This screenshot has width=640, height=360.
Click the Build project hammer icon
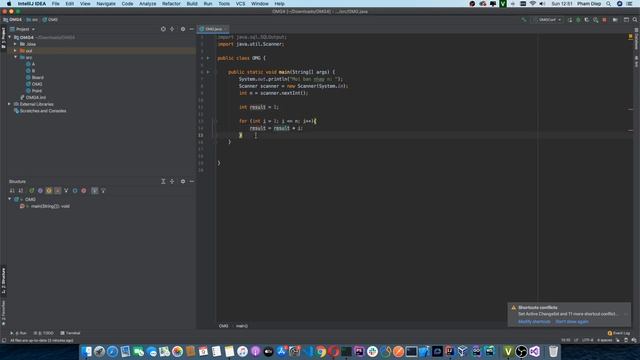click(524, 20)
